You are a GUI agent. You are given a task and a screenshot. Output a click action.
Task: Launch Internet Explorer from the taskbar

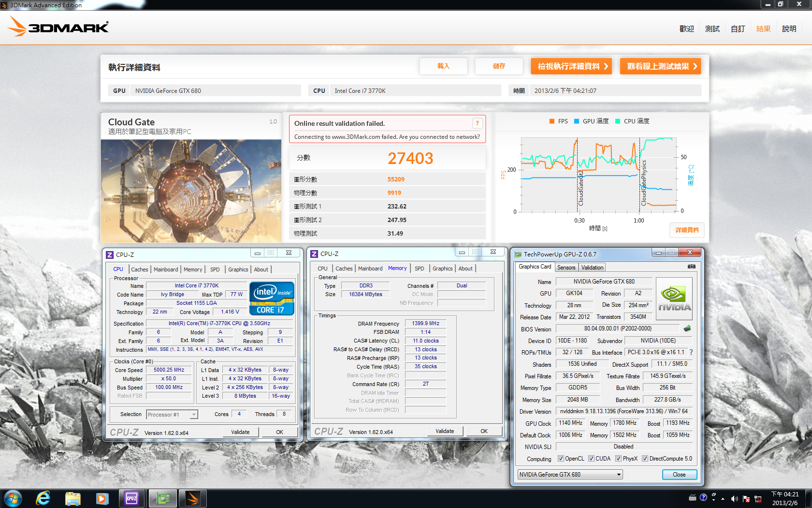(43, 498)
